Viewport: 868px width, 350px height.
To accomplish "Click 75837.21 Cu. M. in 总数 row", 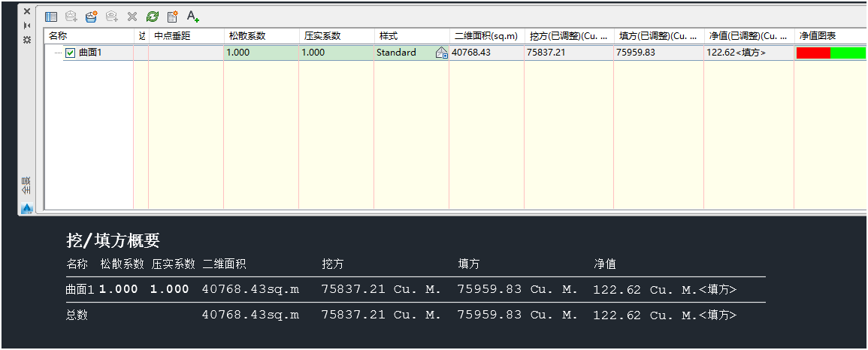I will 381,315.
